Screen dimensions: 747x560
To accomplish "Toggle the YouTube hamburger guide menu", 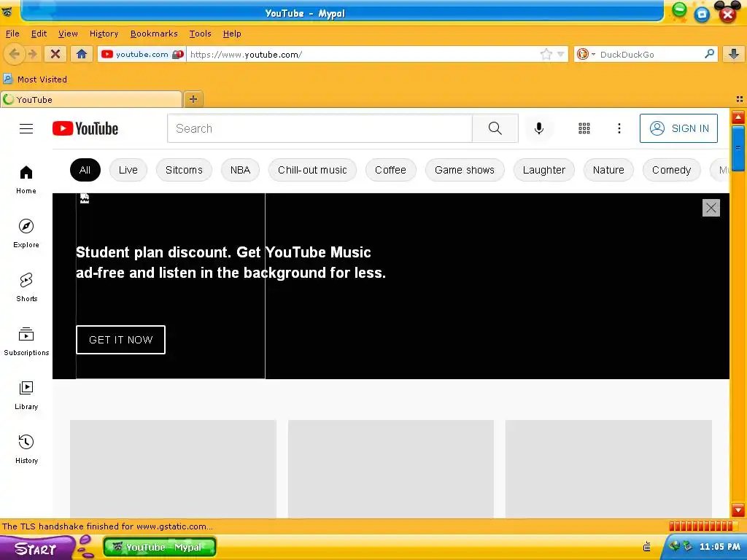I will tap(26, 128).
